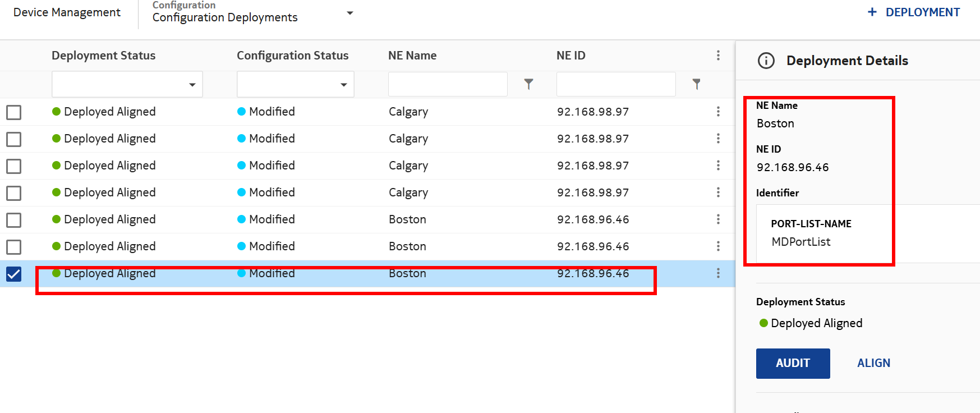Focus the NE ID filter text field
980x413 pixels.
click(x=615, y=84)
